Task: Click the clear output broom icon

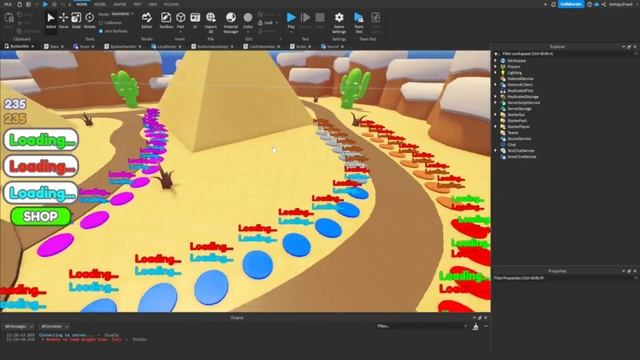Action: coord(476,326)
